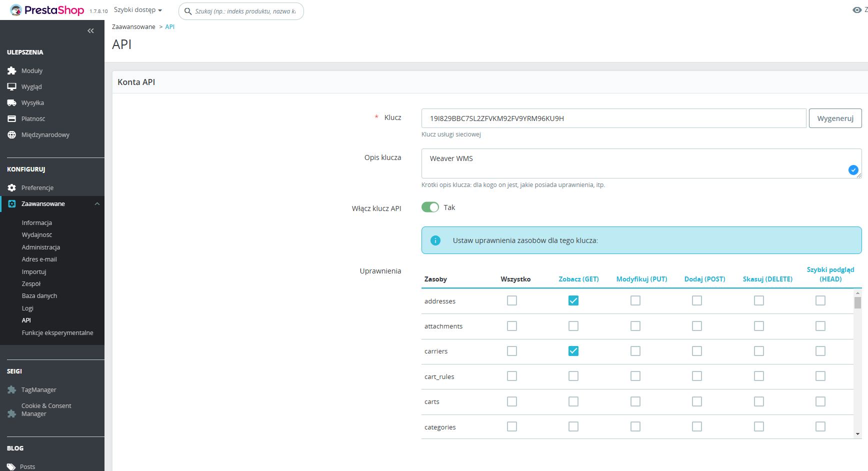Click the Wysyłka truck icon
The height and width of the screenshot is (471, 868).
tap(11, 102)
